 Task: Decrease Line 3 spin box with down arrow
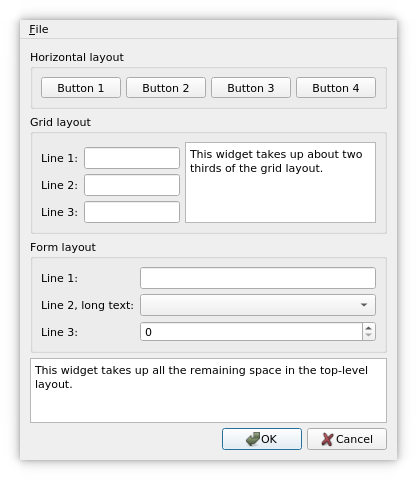coord(369,336)
